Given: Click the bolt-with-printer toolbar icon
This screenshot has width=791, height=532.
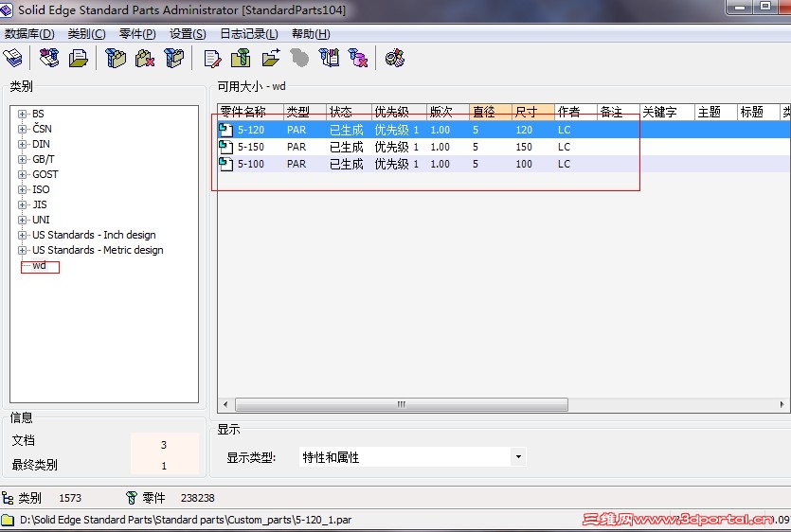Looking at the screenshot, I should coord(49,58).
